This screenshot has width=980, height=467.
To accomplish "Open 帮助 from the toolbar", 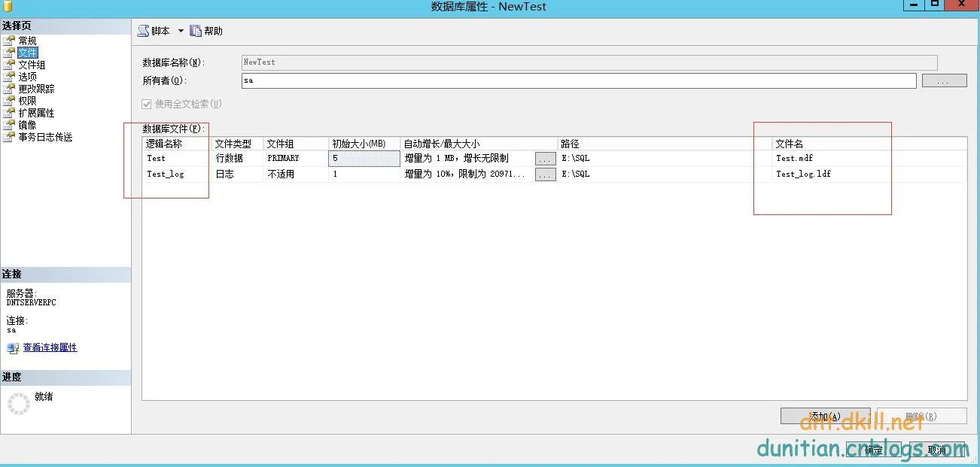I will (206, 31).
